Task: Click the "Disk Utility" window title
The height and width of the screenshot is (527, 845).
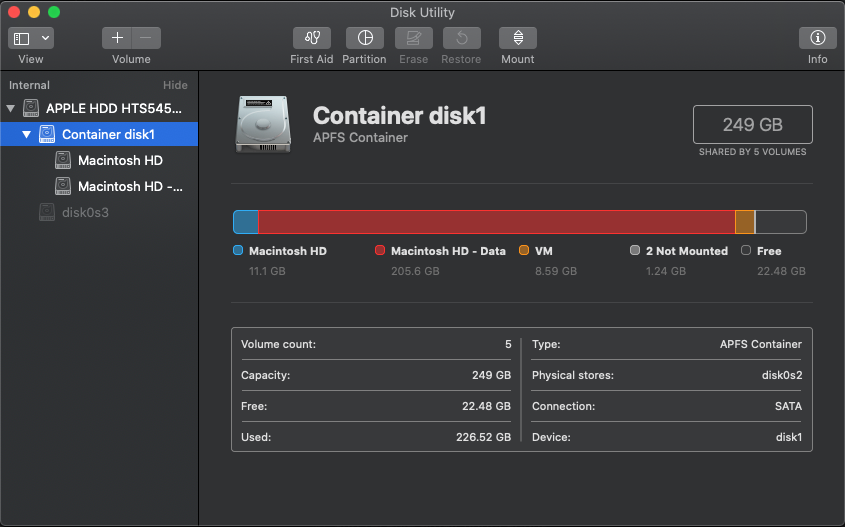Action: coord(422,12)
